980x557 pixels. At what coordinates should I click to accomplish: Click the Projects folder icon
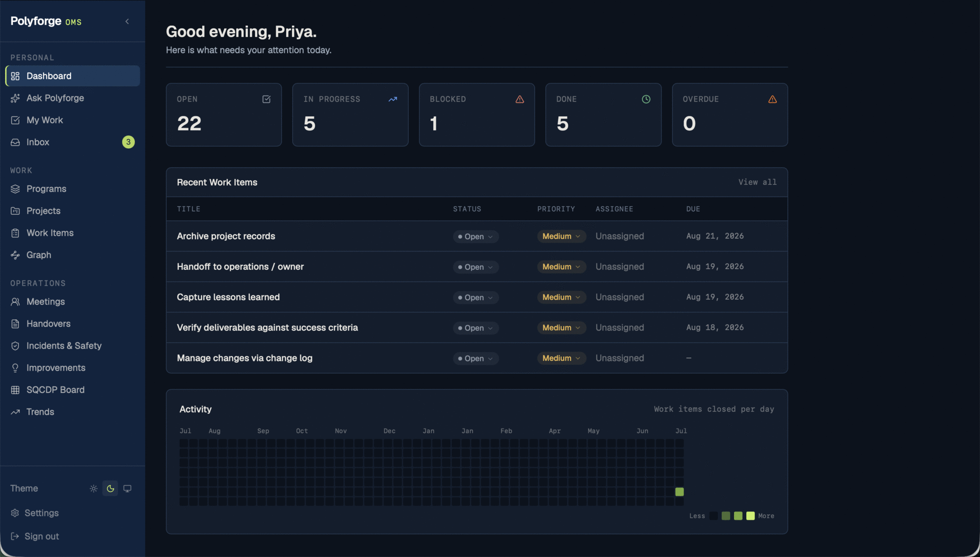click(15, 211)
